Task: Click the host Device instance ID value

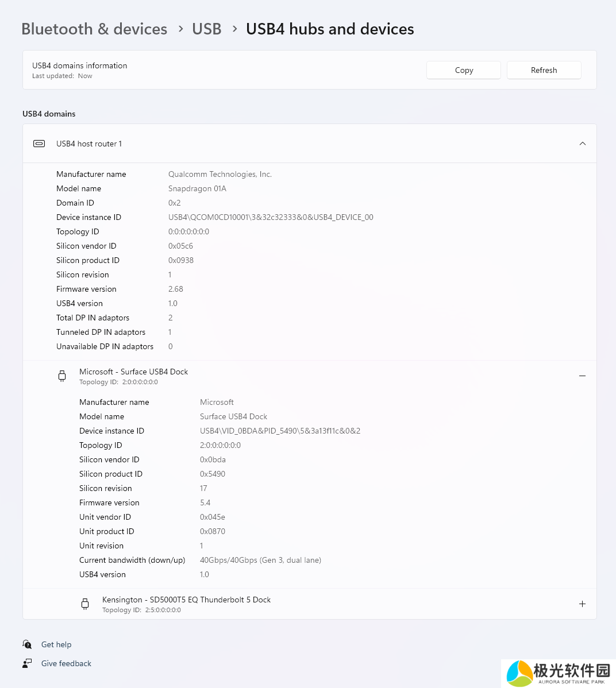Action: (271, 217)
